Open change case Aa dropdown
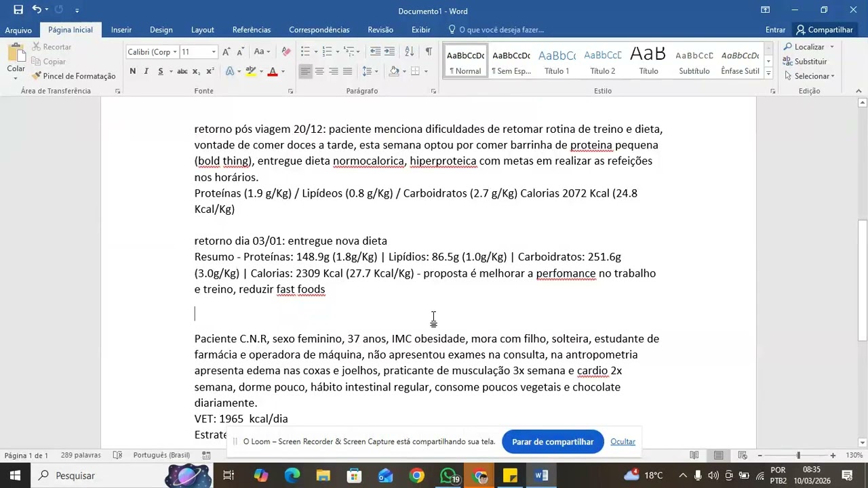Image resolution: width=868 pixels, height=488 pixels. point(261,52)
